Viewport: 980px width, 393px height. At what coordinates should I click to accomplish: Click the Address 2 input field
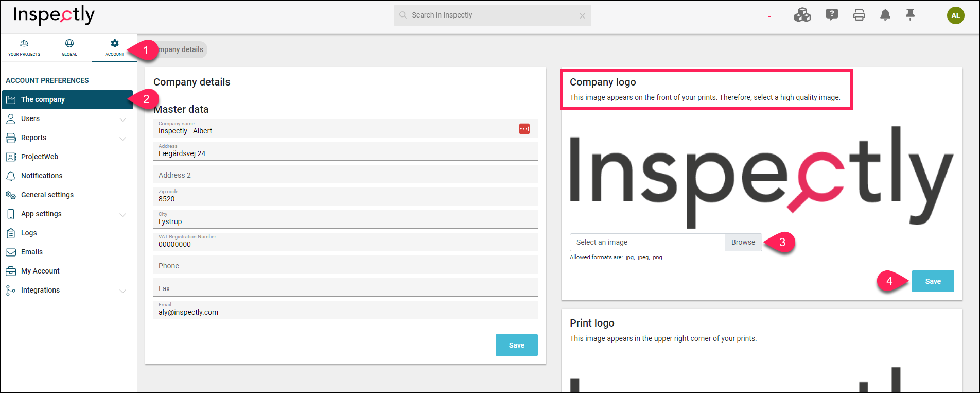point(345,174)
